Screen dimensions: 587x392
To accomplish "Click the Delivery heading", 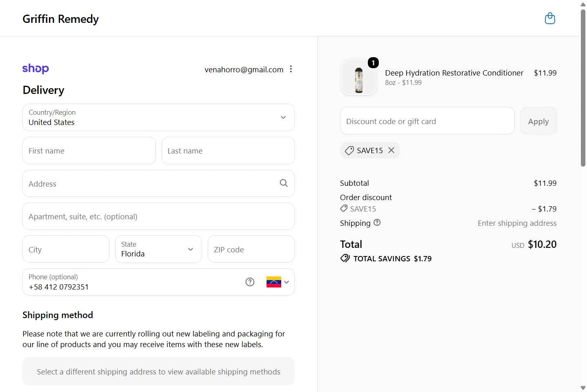I will point(43,90).
